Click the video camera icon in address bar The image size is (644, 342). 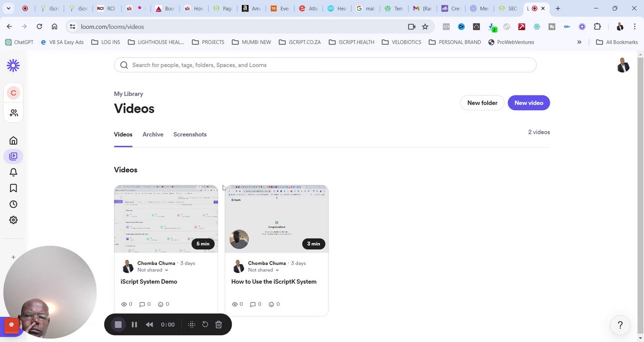(412, 27)
